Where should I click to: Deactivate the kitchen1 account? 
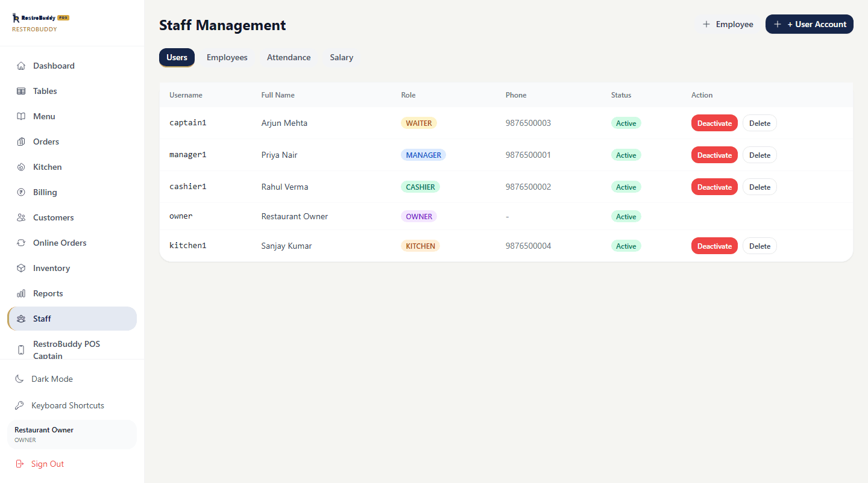coord(714,246)
